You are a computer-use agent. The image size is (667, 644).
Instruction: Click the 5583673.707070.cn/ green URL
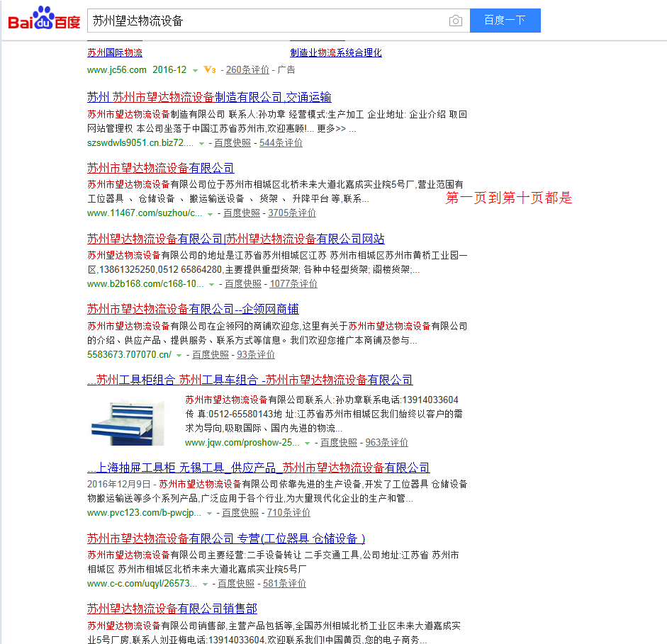point(129,354)
